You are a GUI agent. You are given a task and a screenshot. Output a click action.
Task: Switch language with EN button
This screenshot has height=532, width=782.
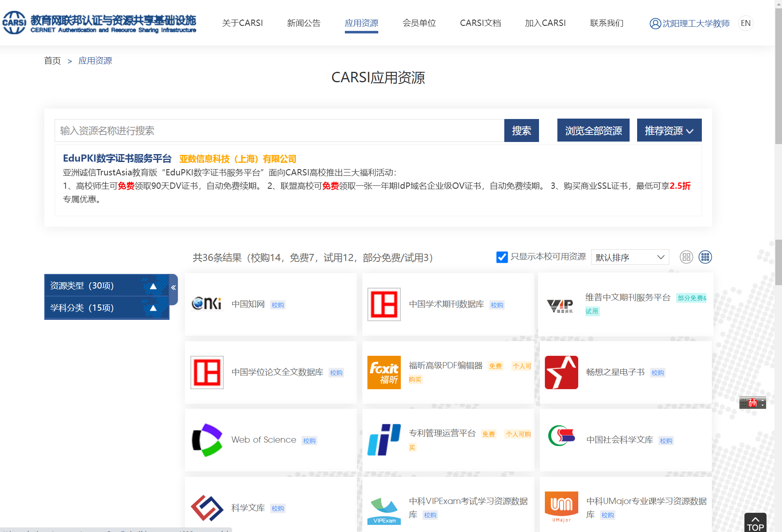pyautogui.click(x=746, y=23)
